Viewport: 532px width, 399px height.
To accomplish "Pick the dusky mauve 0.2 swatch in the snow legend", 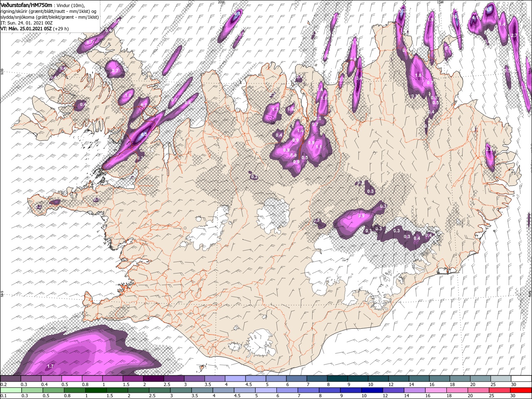I will [10, 379].
